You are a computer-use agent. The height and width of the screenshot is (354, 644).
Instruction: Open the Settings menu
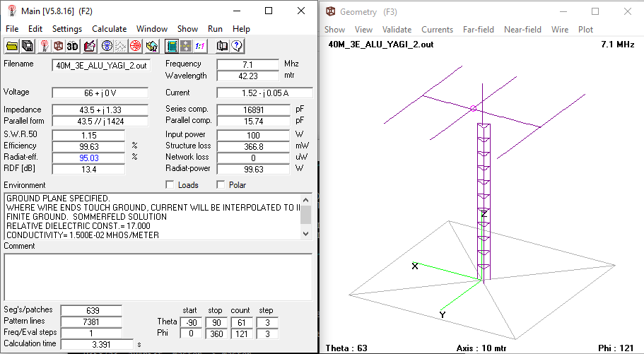point(67,29)
